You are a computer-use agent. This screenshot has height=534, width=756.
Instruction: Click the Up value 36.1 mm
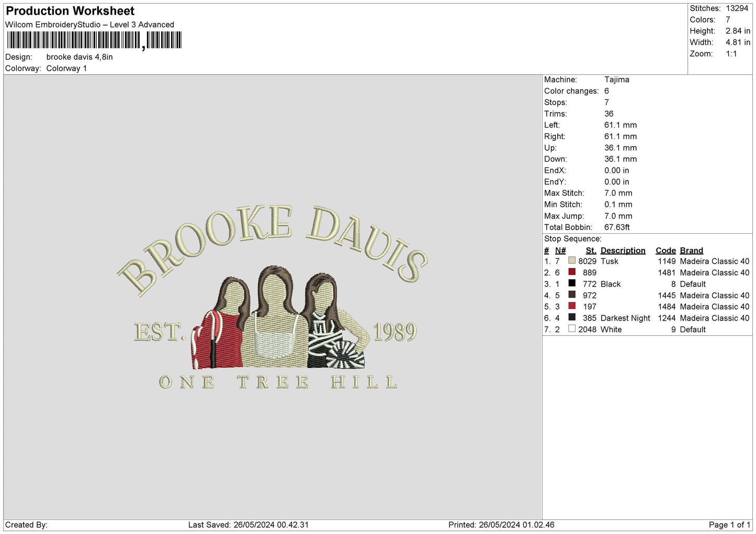pyautogui.click(x=620, y=148)
